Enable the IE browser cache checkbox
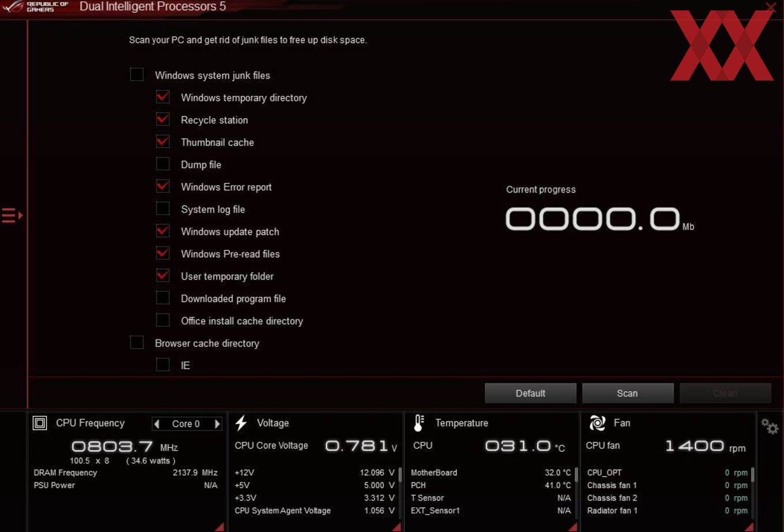The height and width of the screenshot is (532, 784). point(163,365)
